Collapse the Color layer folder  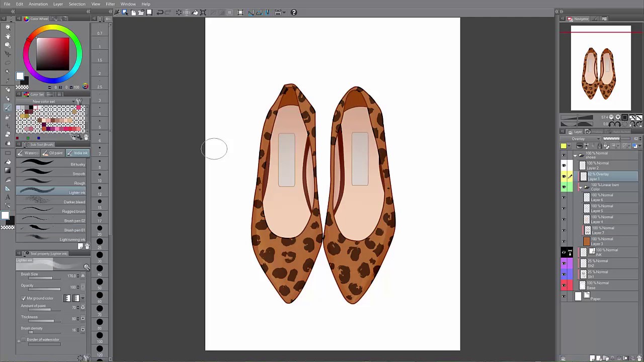580,187
